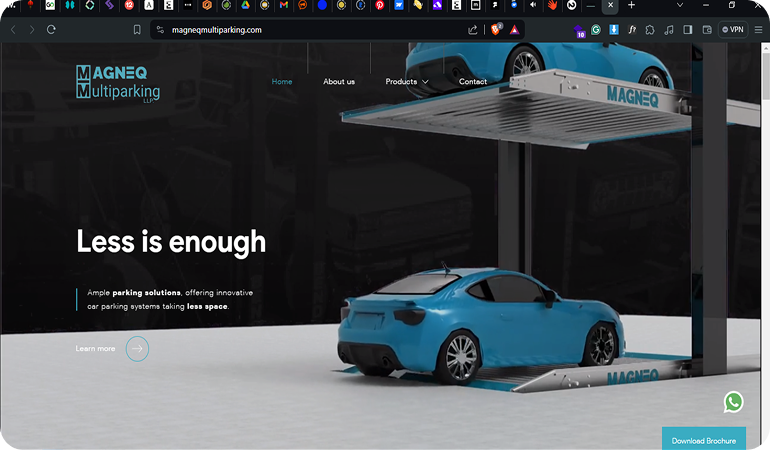Switch to the Pinterest tab
Image resolution: width=770 pixels, height=450 pixels.
380,5
